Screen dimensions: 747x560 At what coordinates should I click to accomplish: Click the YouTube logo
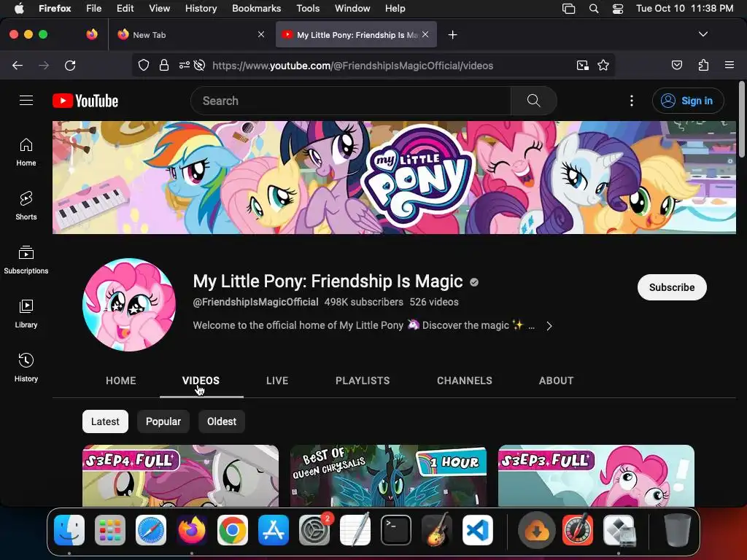(x=85, y=101)
